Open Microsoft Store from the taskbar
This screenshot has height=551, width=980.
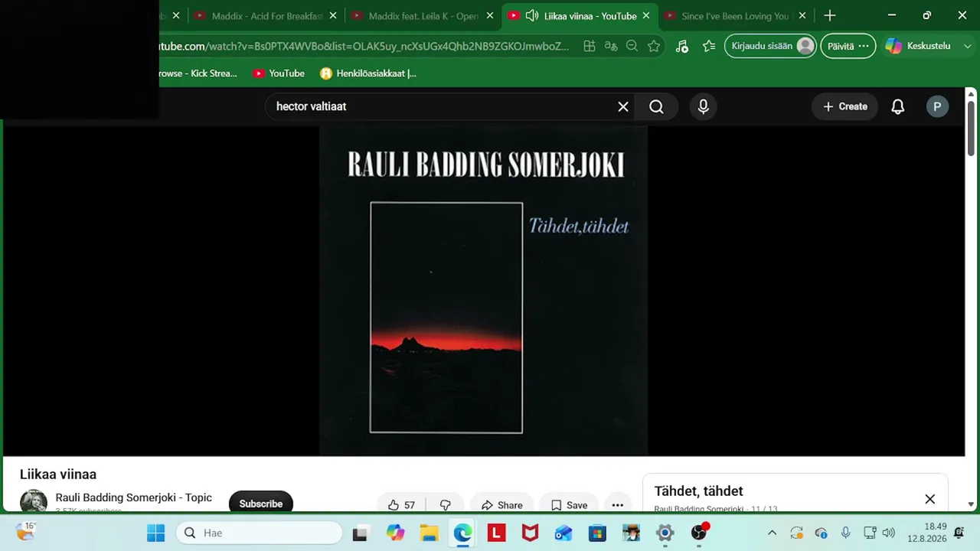point(597,533)
